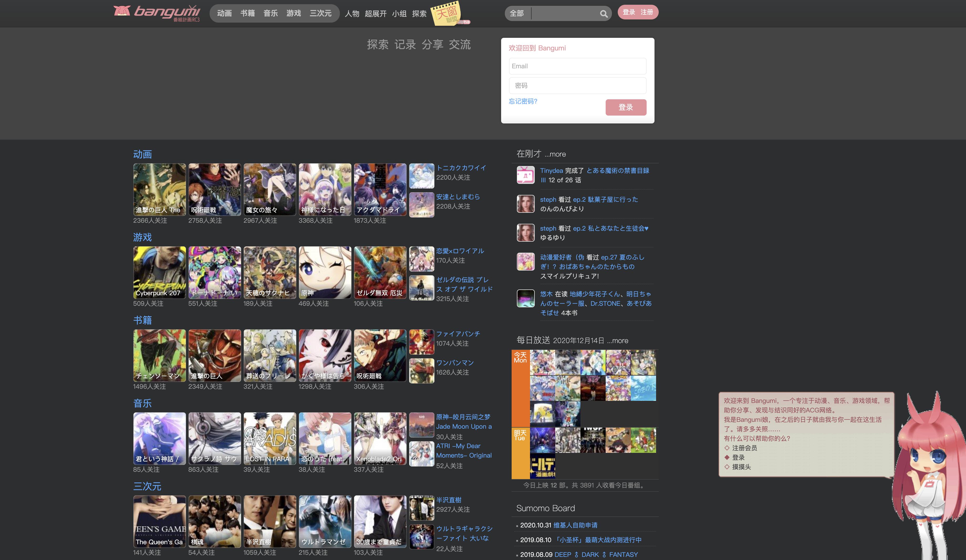Select 注册会员 option in the mascot dialog
966x560 pixels.
pos(744,448)
